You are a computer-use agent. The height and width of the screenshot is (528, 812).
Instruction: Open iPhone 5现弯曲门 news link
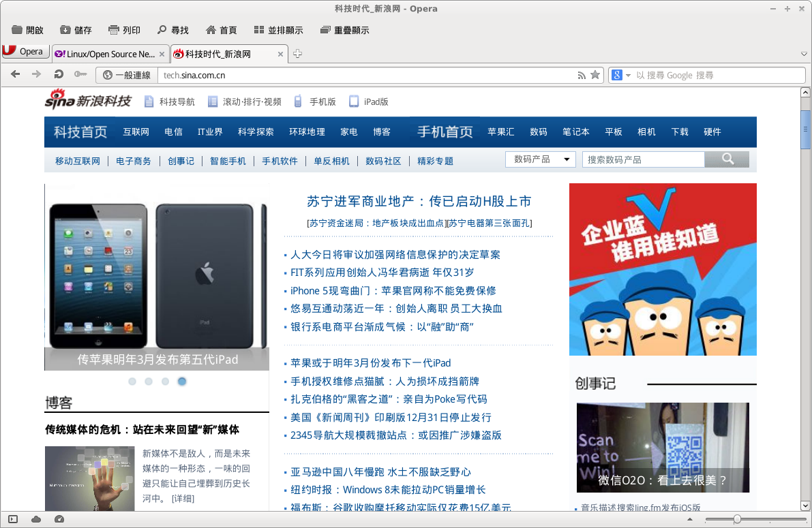click(x=393, y=291)
